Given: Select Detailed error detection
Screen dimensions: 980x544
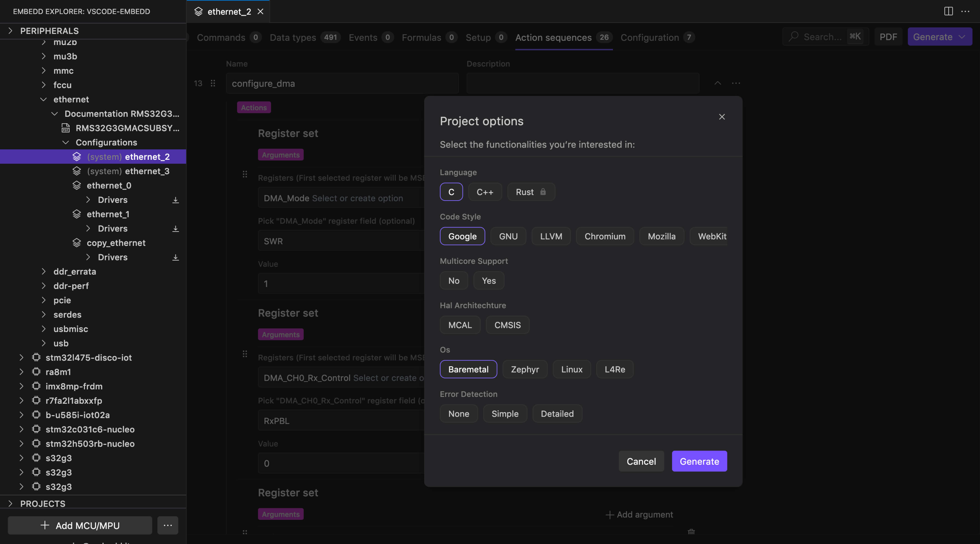Looking at the screenshot, I should [557, 414].
